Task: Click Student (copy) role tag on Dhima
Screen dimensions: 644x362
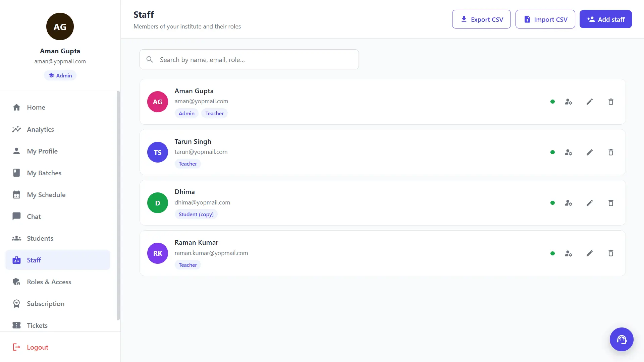Action: point(196,214)
